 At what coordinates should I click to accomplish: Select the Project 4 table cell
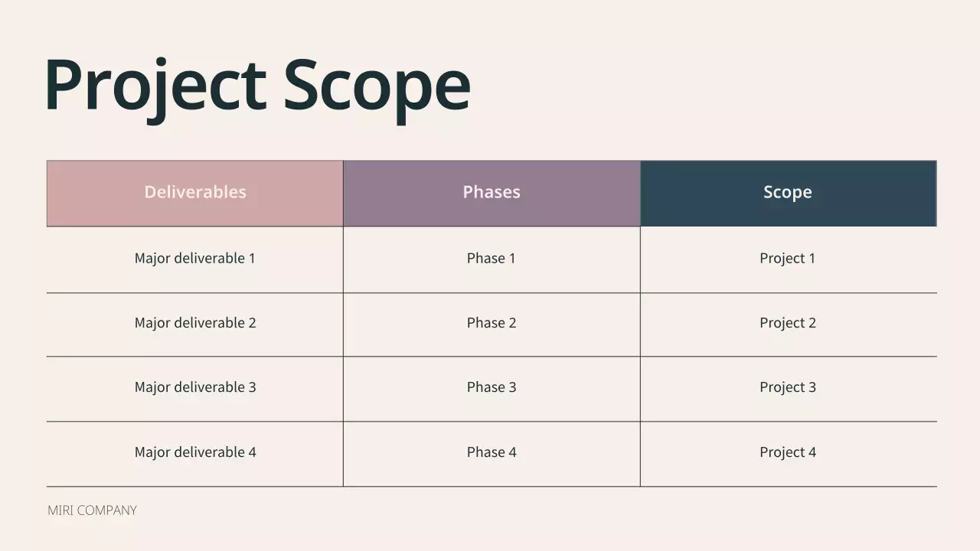pos(788,452)
